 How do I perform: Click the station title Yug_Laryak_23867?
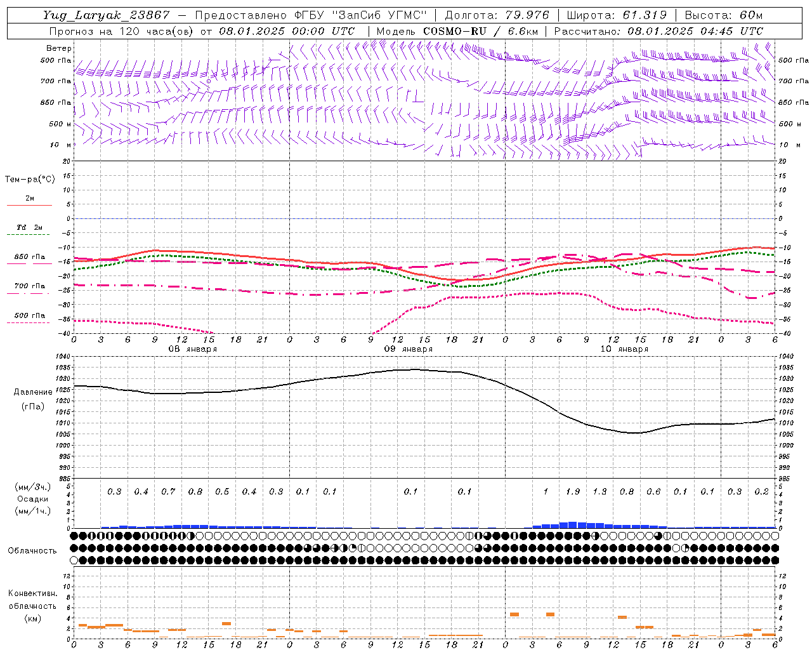[x=106, y=15]
